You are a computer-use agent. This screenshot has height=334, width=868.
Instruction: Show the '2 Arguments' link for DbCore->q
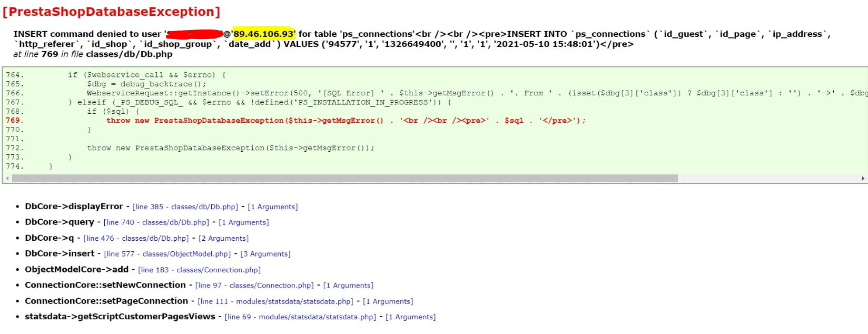click(224, 239)
